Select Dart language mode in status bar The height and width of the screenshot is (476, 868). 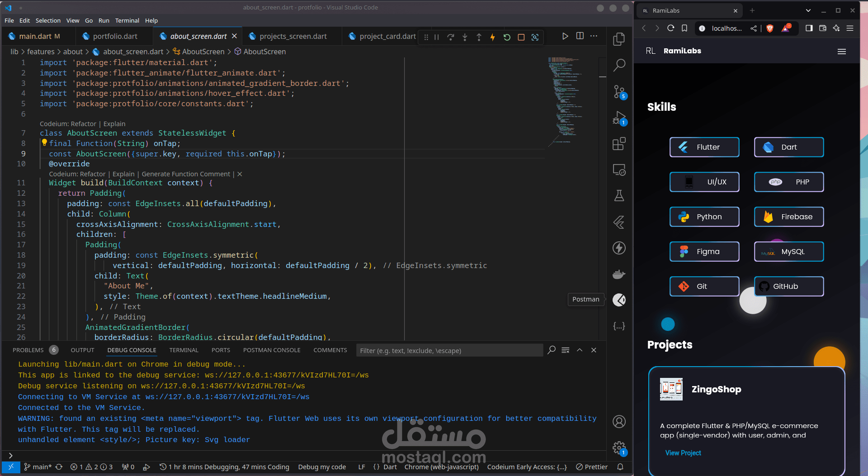click(390, 467)
